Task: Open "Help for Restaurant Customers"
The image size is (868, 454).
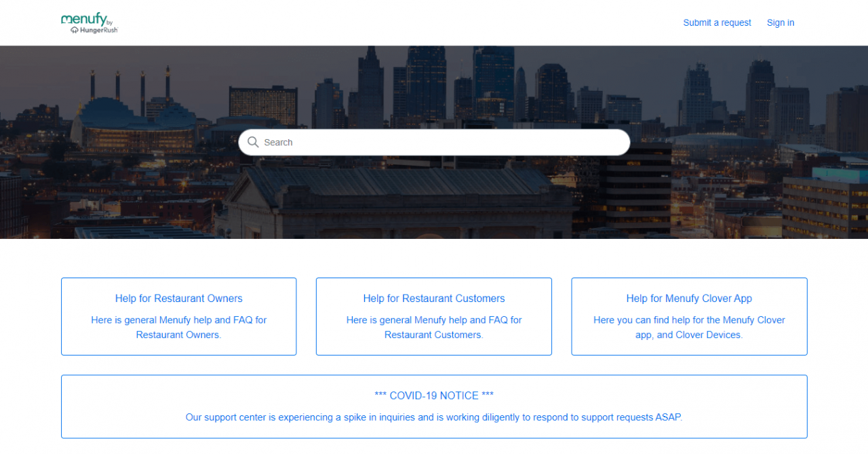Action: [434, 298]
